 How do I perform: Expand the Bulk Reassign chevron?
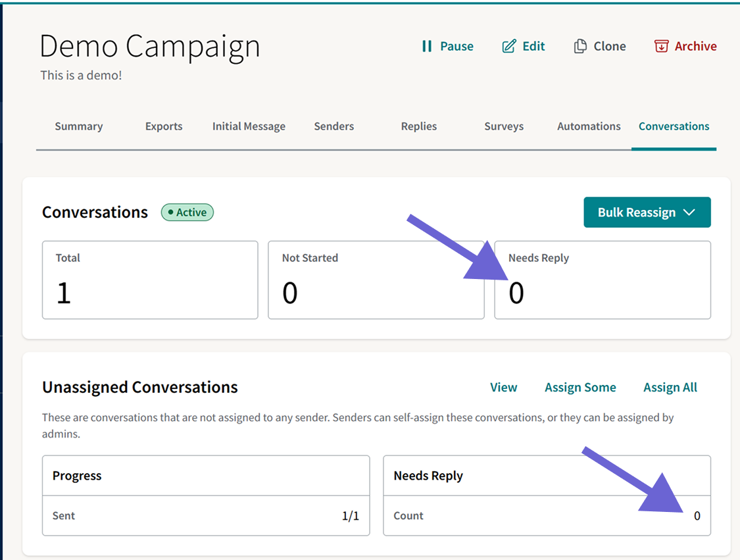(x=689, y=213)
